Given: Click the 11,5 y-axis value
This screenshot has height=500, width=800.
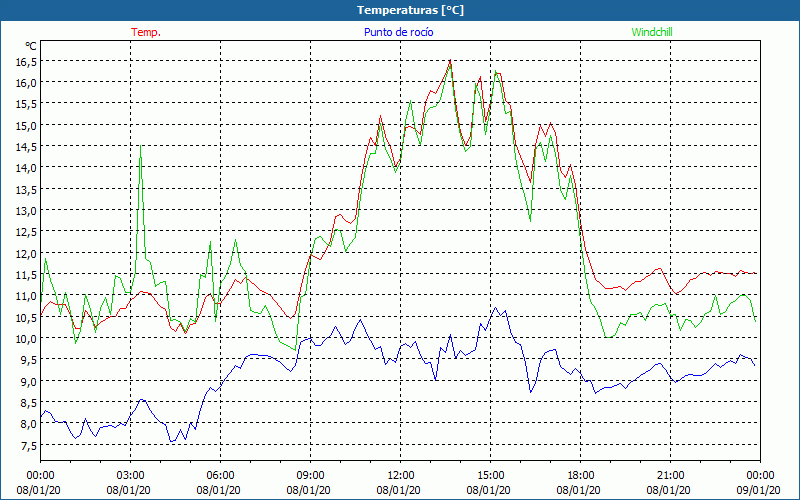Looking at the screenshot, I should [x=26, y=274].
